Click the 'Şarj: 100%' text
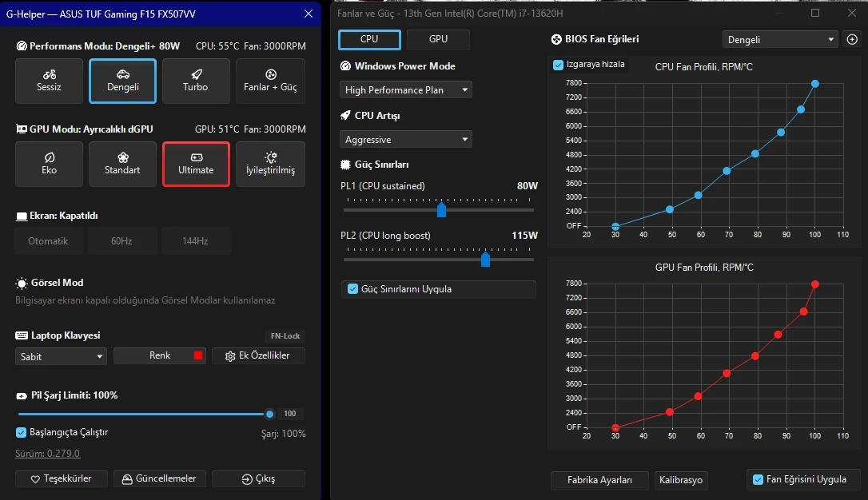The height and width of the screenshot is (500, 868). coord(284,434)
